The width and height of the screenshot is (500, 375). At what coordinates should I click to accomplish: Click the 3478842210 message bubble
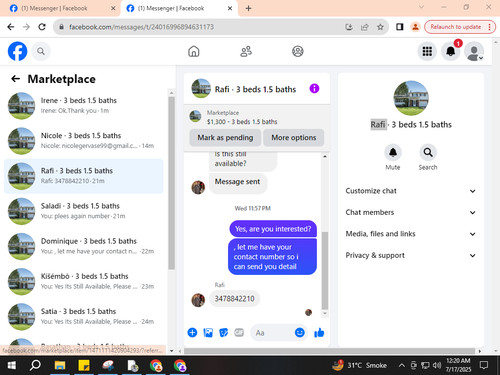[x=234, y=299]
